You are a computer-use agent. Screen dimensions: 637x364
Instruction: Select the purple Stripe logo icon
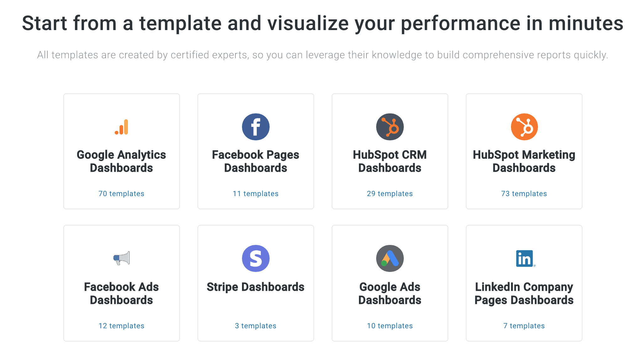[256, 258]
